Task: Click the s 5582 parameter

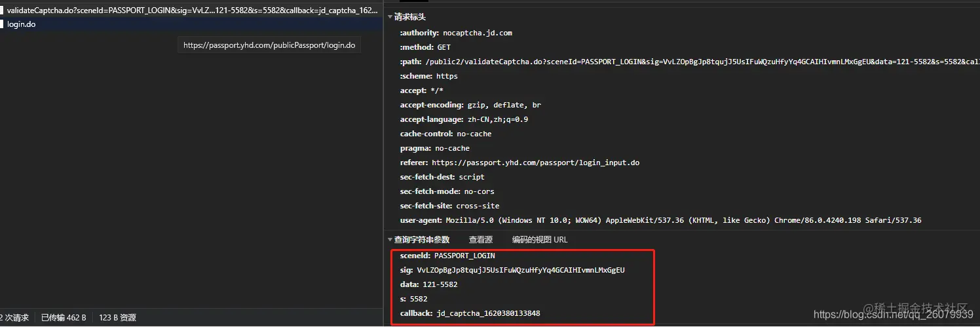Action: coord(413,299)
